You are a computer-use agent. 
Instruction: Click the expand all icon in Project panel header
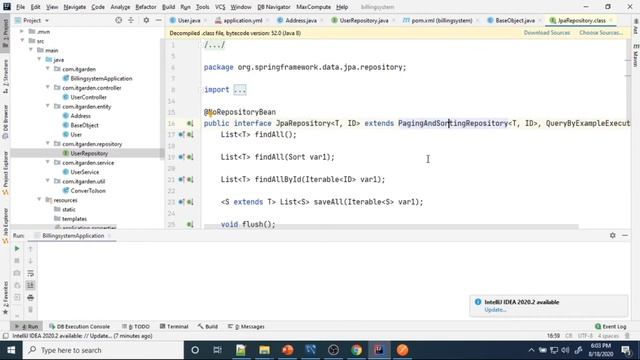(x=131, y=20)
